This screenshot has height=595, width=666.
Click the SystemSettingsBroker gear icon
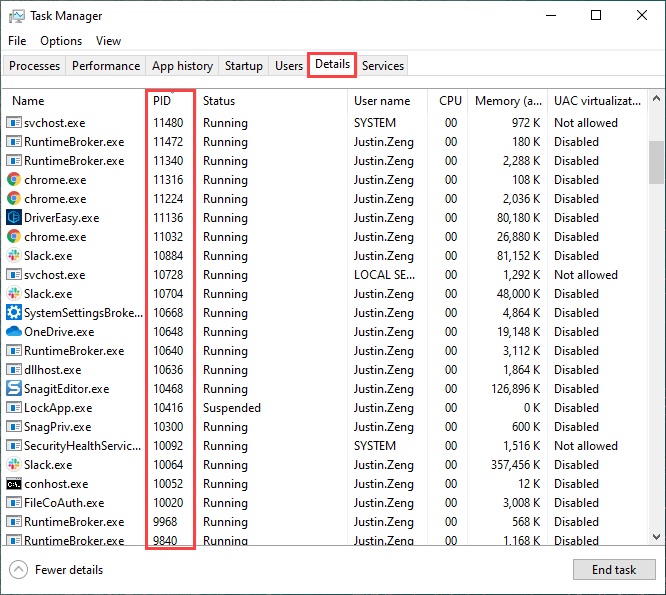click(14, 313)
